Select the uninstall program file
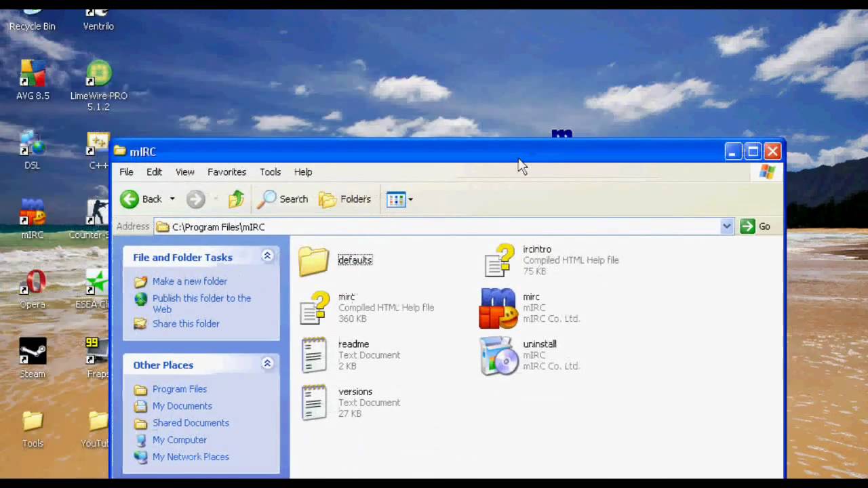Image resolution: width=868 pixels, height=488 pixels. click(530, 355)
